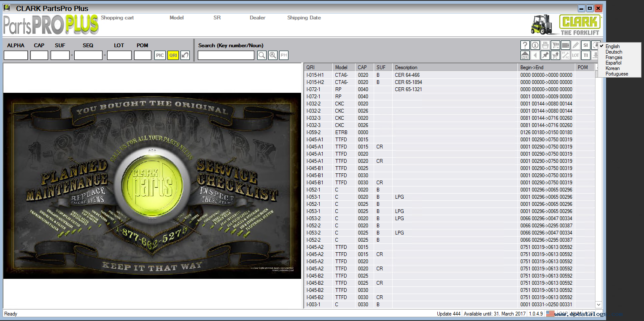Choose Español language option
The width and height of the screenshot is (644, 321).
point(613,63)
